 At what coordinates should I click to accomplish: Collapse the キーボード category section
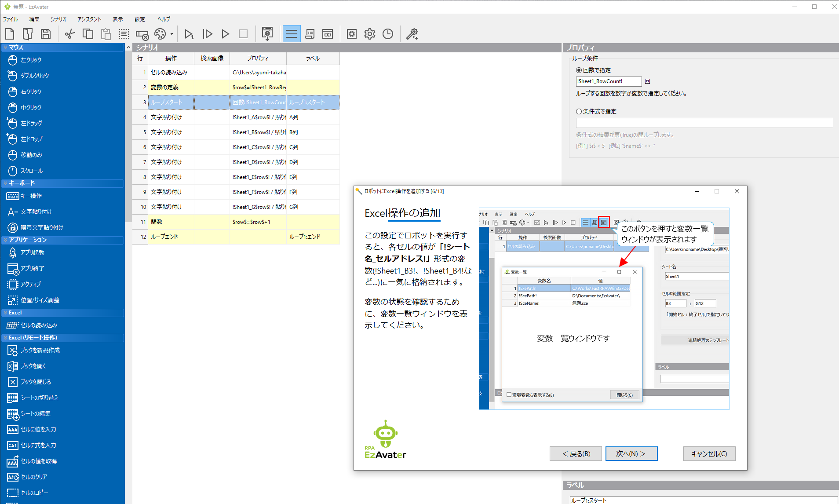click(x=5, y=183)
